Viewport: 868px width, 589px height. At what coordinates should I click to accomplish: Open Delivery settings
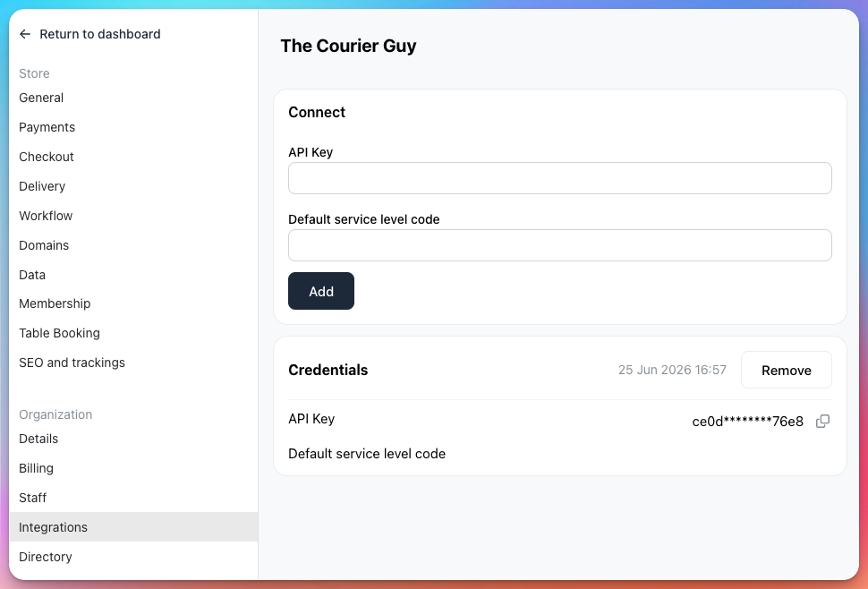[x=42, y=186]
